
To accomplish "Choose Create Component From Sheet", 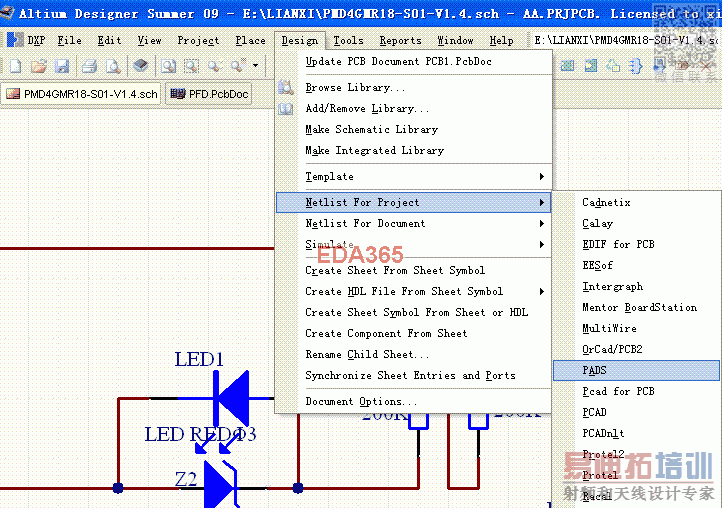I will pos(413,333).
